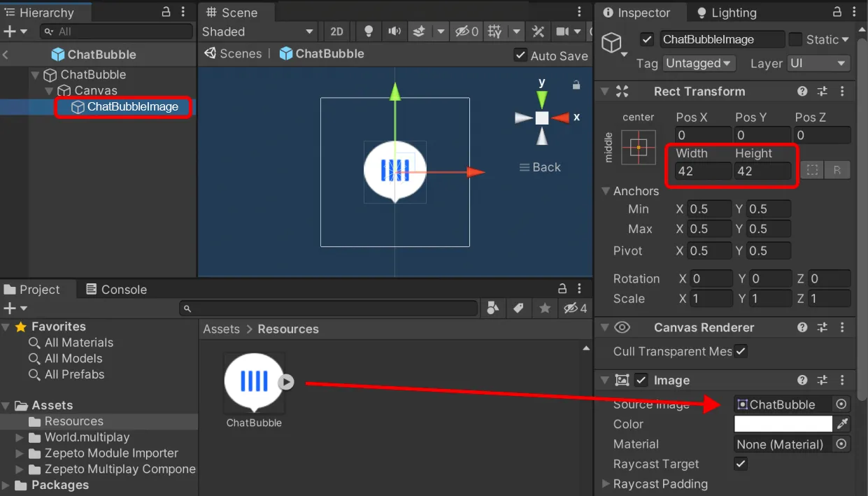Open Scene component tools icon
The image size is (868, 496).
pos(538,31)
